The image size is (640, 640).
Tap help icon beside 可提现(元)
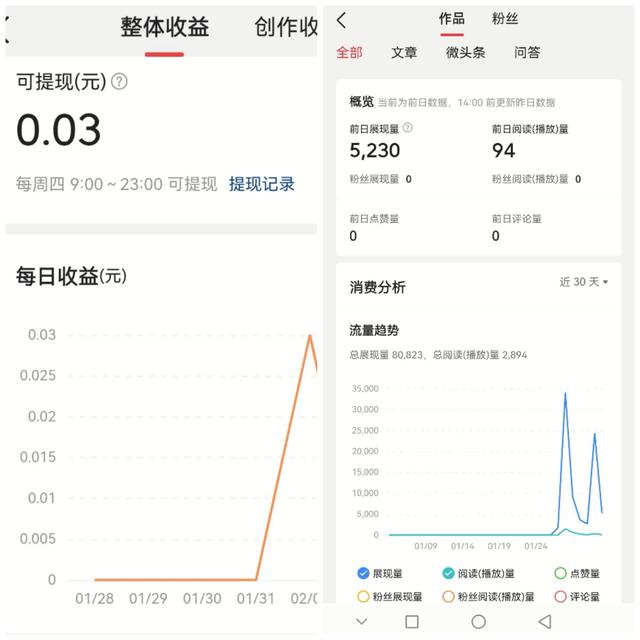(119, 82)
